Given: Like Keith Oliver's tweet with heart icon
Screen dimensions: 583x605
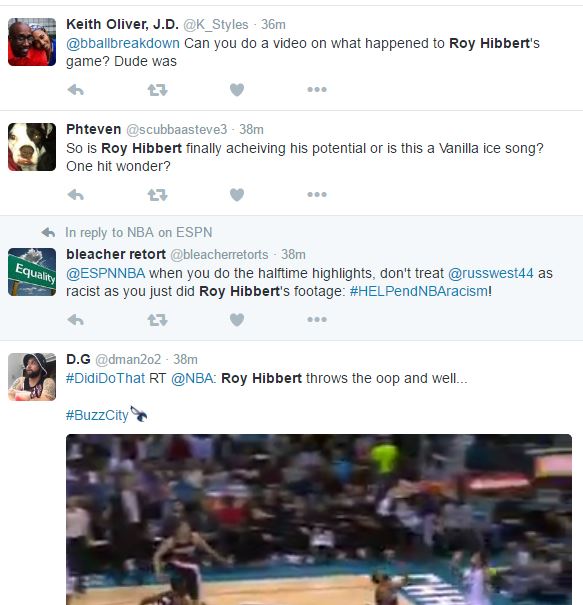Looking at the screenshot, I should tap(237, 90).
